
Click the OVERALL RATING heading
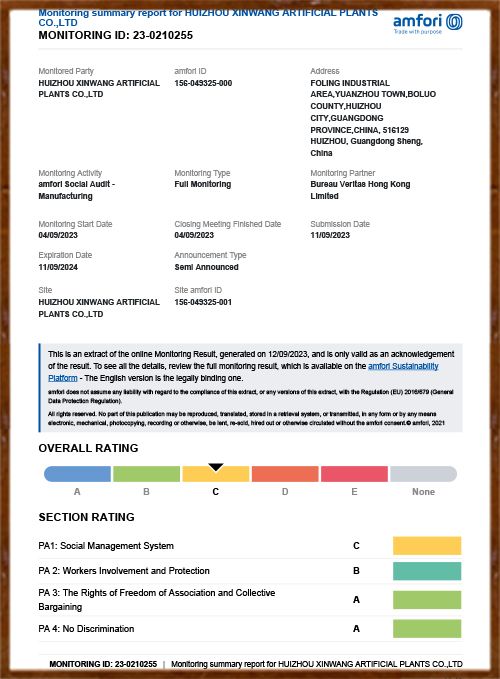click(x=88, y=448)
